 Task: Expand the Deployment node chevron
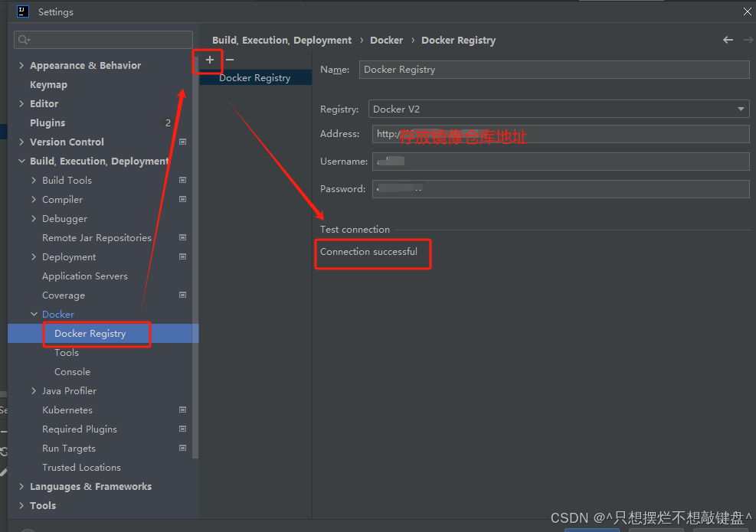tap(34, 256)
